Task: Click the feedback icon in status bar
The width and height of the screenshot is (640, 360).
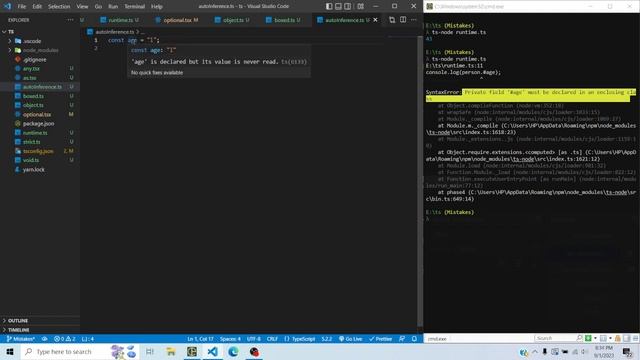Action: point(402,339)
